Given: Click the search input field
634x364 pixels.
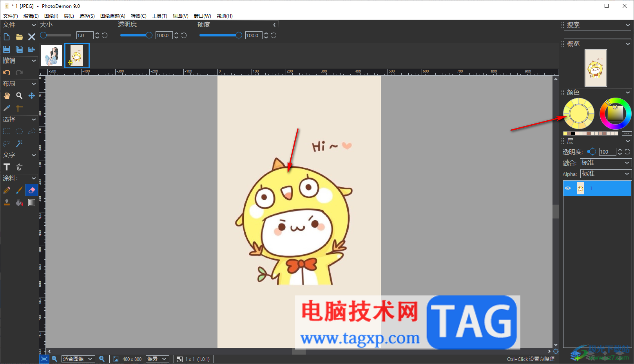Looking at the screenshot, I should 598,34.
